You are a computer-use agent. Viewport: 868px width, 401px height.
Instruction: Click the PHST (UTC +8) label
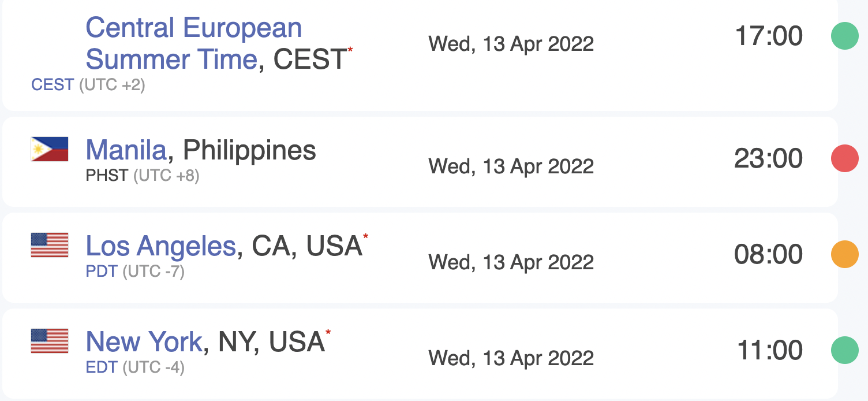click(x=143, y=175)
